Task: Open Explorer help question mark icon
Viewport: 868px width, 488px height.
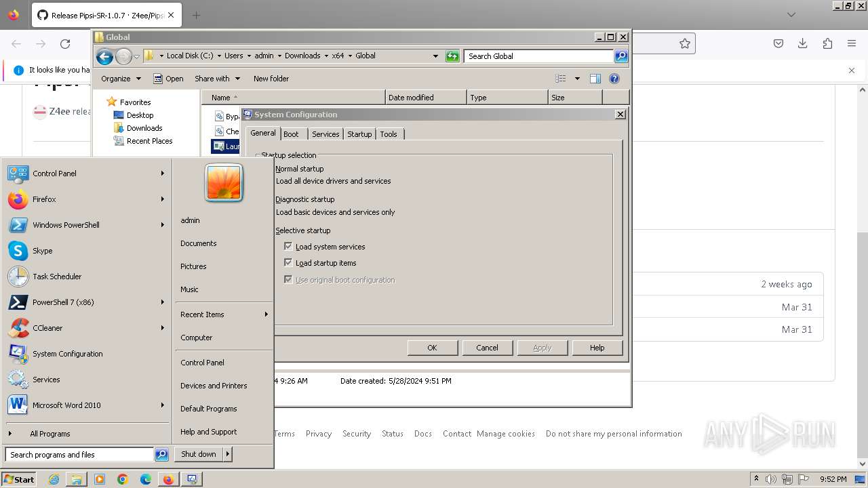Action: 614,79
